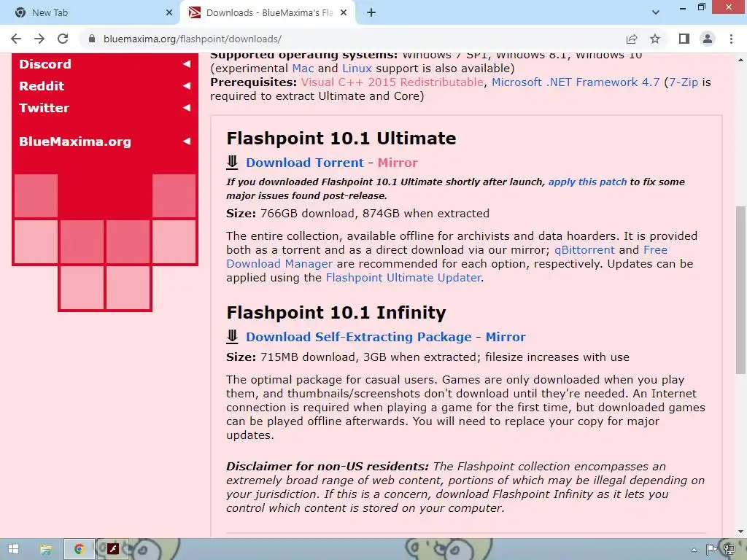Click the Mirror link for Flashpoint Ultimate
The image size is (747, 560).
tap(398, 163)
